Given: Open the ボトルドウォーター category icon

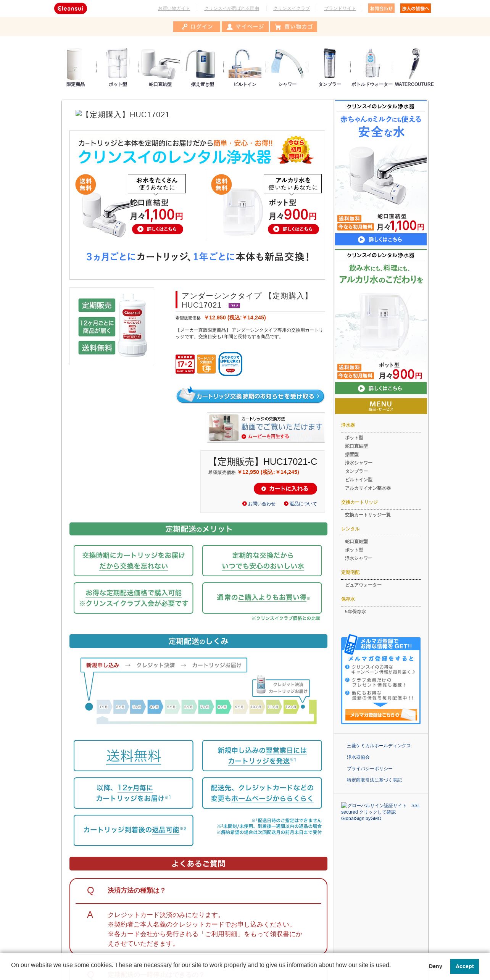Looking at the screenshot, I should [x=372, y=68].
